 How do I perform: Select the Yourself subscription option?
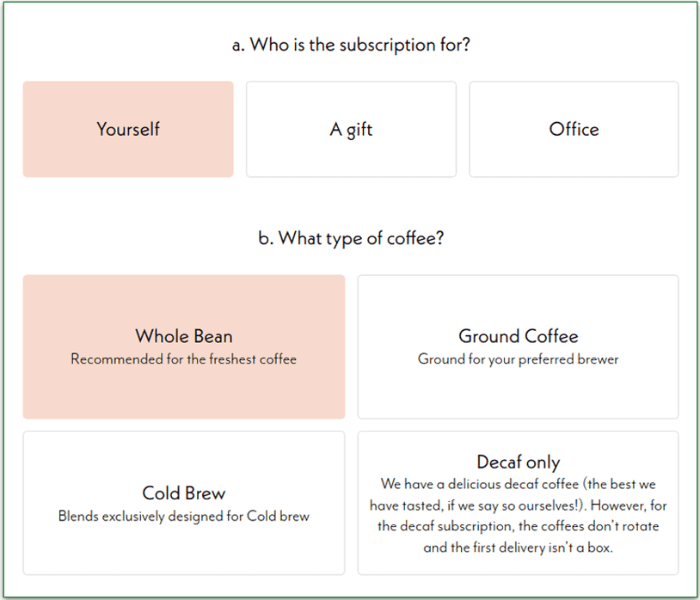click(x=127, y=129)
